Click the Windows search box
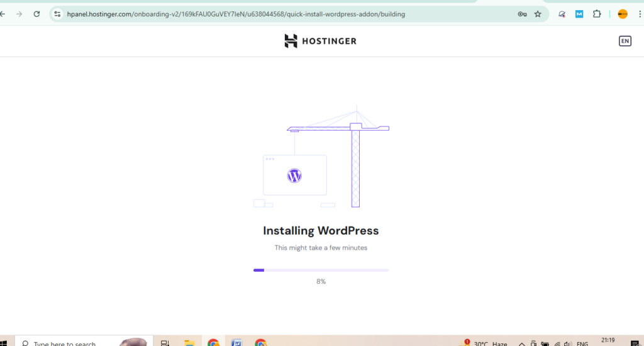The width and height of the screenshot is (644, 346). pyautogui.click(x=84, y=342)
